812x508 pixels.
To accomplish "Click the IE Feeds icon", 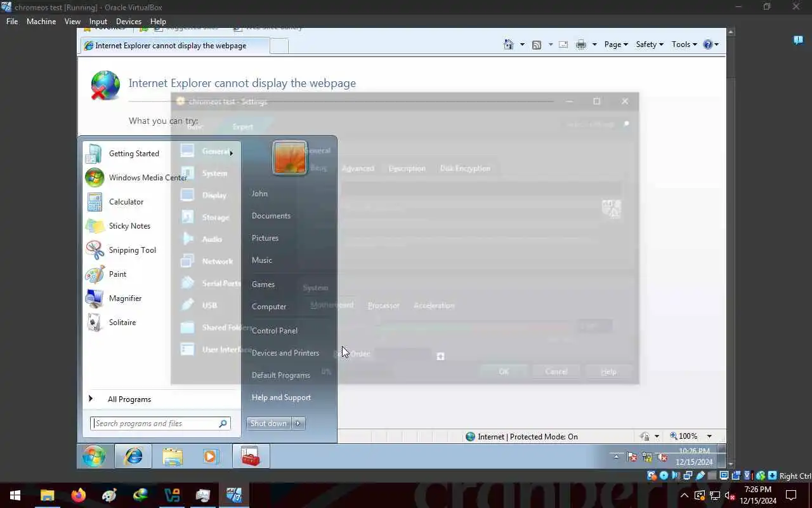I will [x=537, y=44].
